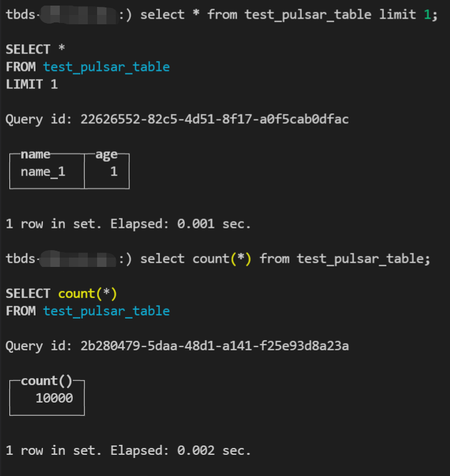Click the "age" column header
The width and height of the screenshot is (450, 476).
point(106,155)
